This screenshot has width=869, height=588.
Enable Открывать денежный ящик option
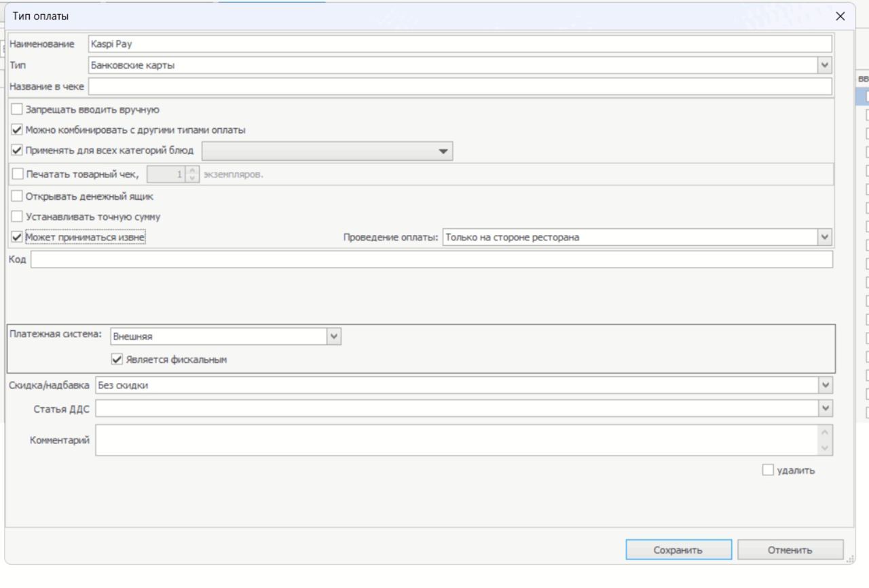(18, 197)
